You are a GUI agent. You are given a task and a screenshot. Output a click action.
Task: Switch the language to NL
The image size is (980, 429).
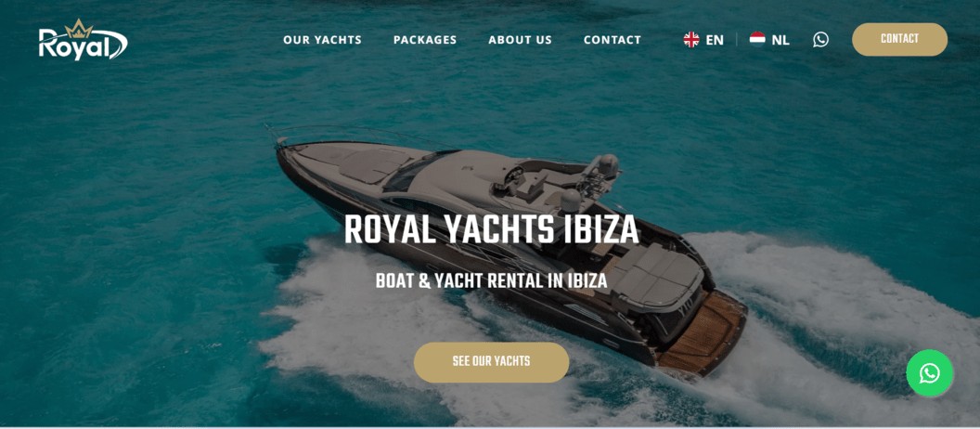pos(780,40)
